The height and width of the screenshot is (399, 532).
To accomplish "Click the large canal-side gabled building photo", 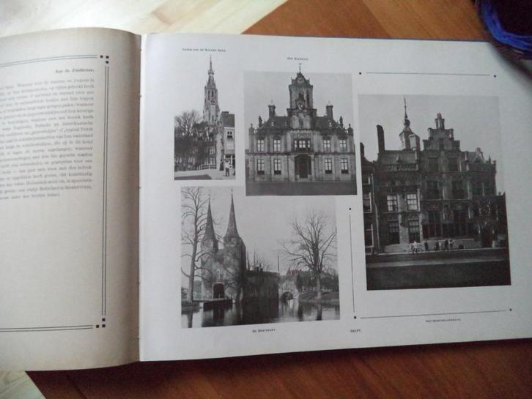I will pos(433,192).
